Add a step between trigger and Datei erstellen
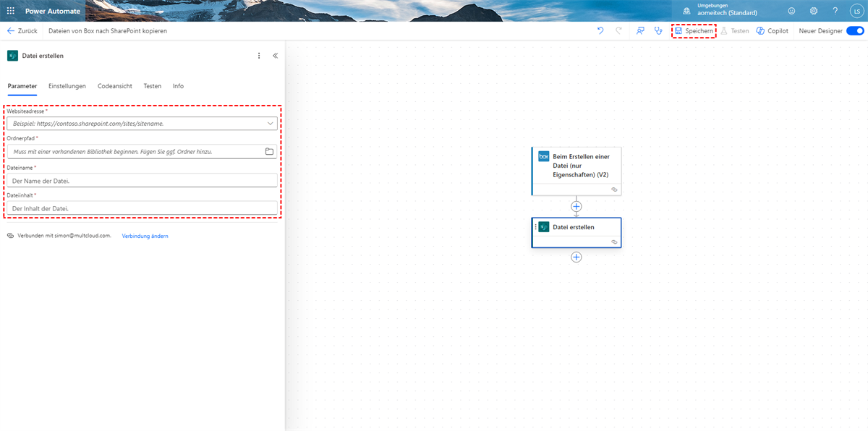Screen dimensions: 868x431 576,206
